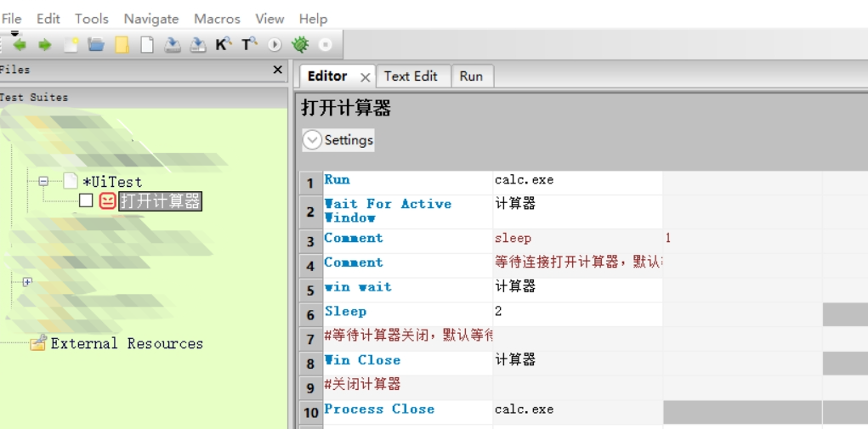Click the calc.exe argument in row 1
This screenshot has height=429, width=868.
coord(578,183)
